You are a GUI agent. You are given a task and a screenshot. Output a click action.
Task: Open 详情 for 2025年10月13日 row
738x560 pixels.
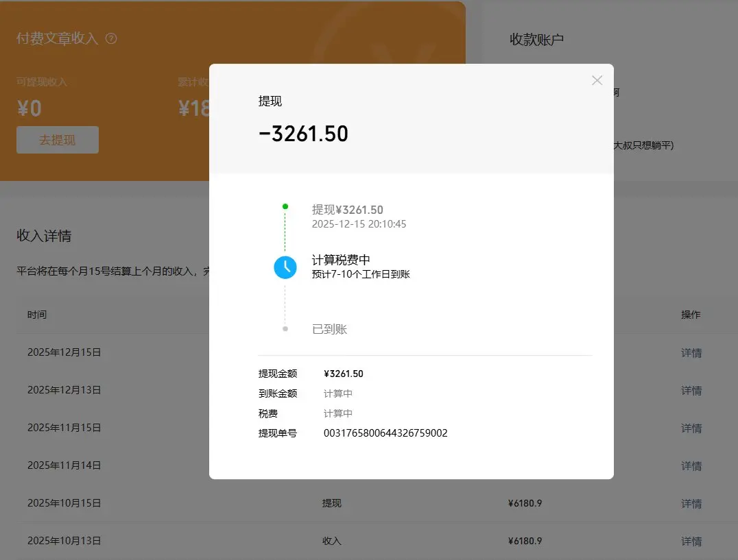[691, 541]
